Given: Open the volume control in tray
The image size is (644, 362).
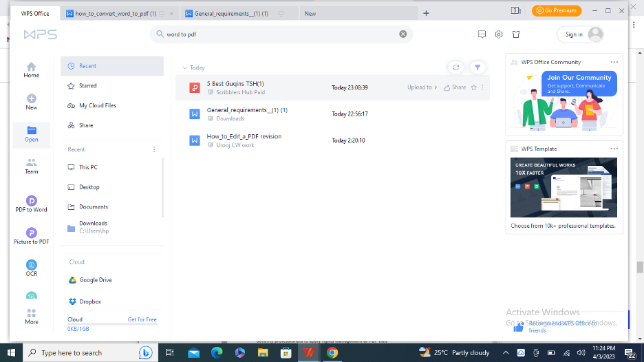Looking at the screenshot, I should [x=581, y=352].
